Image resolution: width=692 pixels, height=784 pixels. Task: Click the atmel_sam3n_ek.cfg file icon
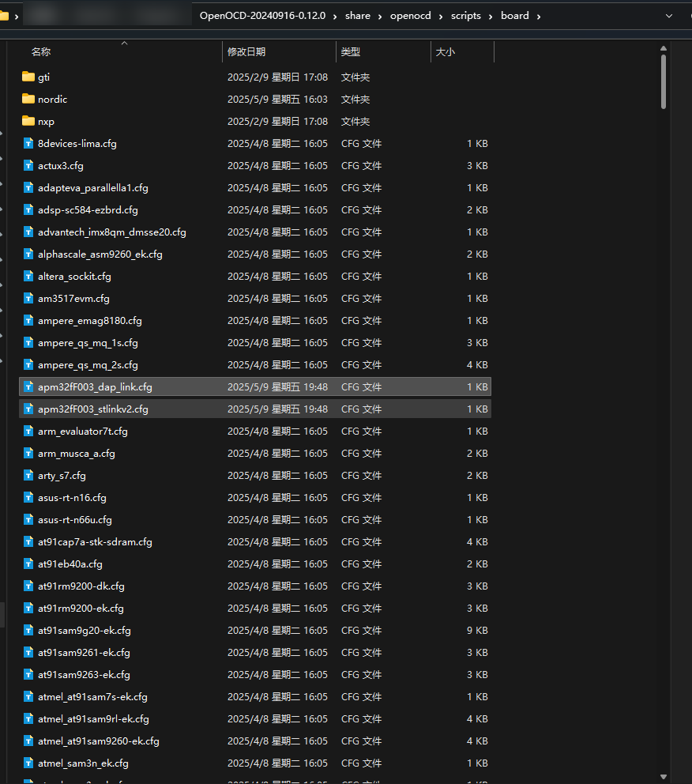tap(28, 763)
